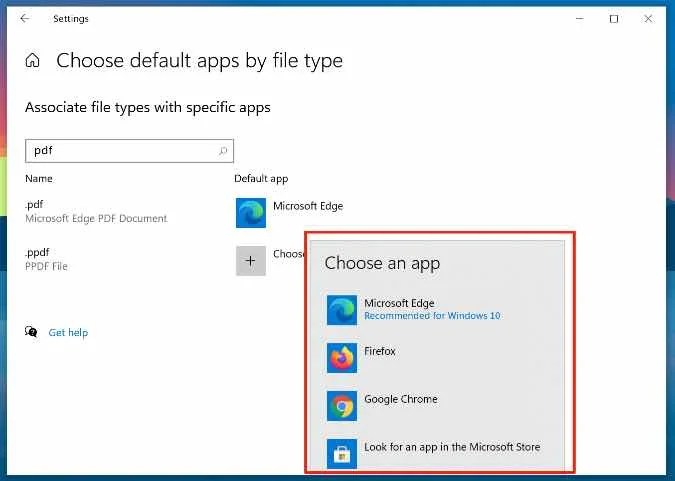675x481 pixels.
Task: Select the Google Chrome icon in app list
Action: [x=342, y=406]
